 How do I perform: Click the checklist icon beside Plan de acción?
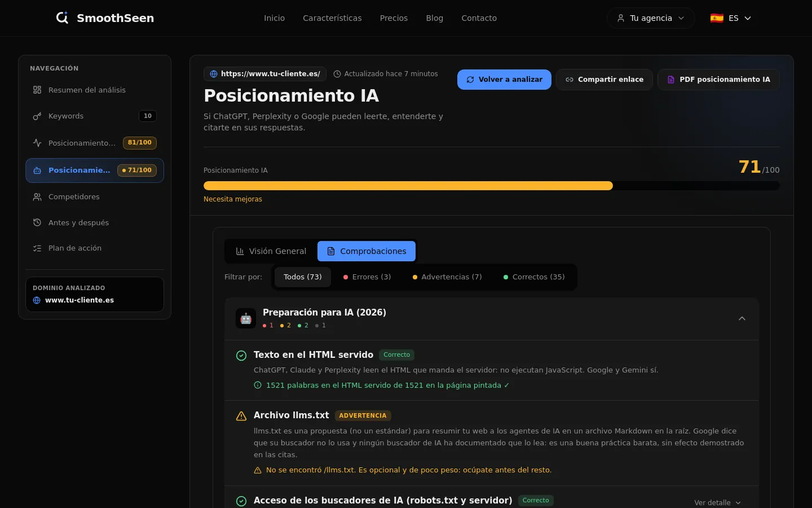coord(37,248)
